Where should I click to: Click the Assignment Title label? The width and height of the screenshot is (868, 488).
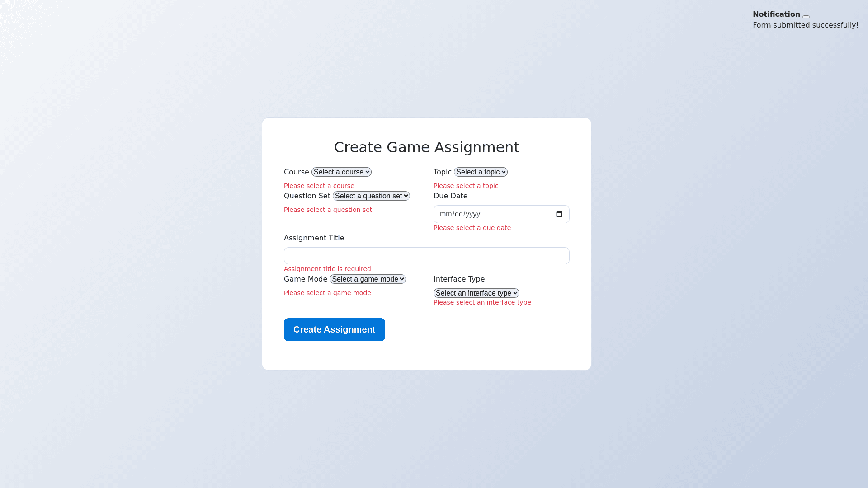[314, 238]
